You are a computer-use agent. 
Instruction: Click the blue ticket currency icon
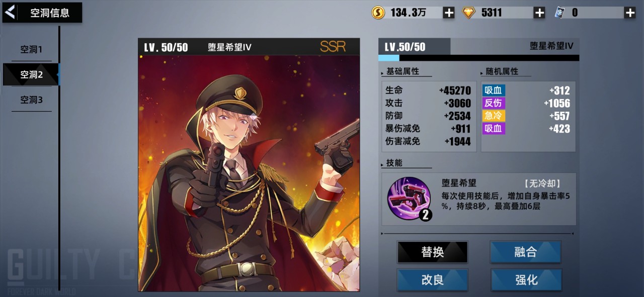point(559,13)
